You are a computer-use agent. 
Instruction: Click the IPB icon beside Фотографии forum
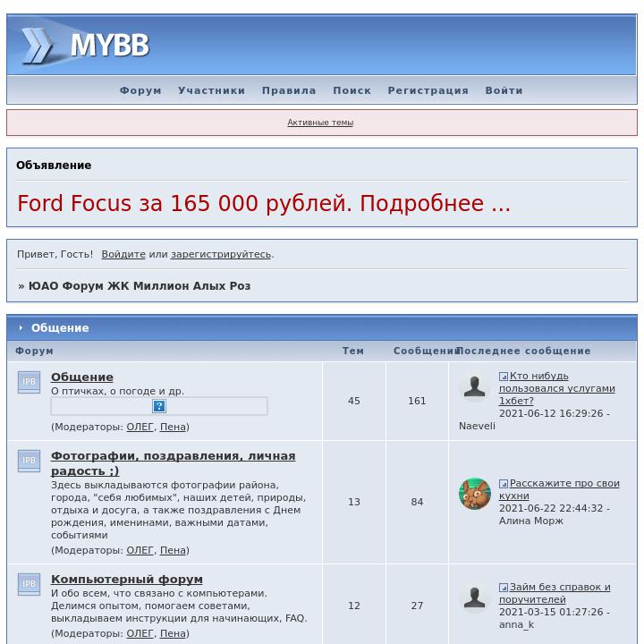point(29,461)
